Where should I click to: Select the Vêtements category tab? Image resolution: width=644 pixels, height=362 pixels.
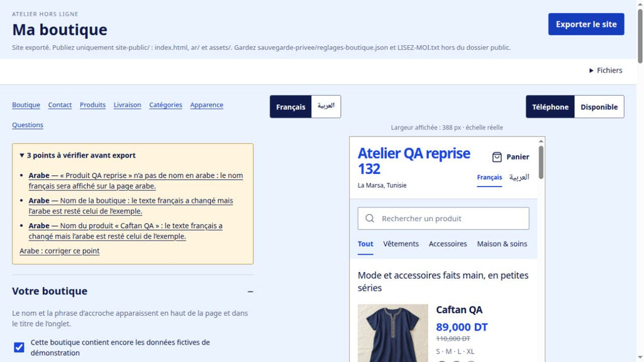[401, 244]
